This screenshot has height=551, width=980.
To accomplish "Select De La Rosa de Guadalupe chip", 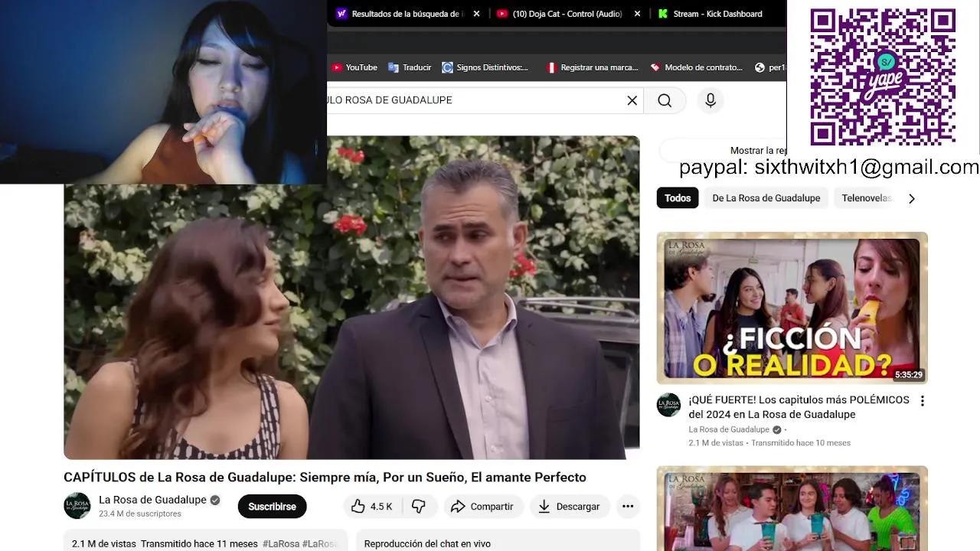I will (x=766, y=198).
